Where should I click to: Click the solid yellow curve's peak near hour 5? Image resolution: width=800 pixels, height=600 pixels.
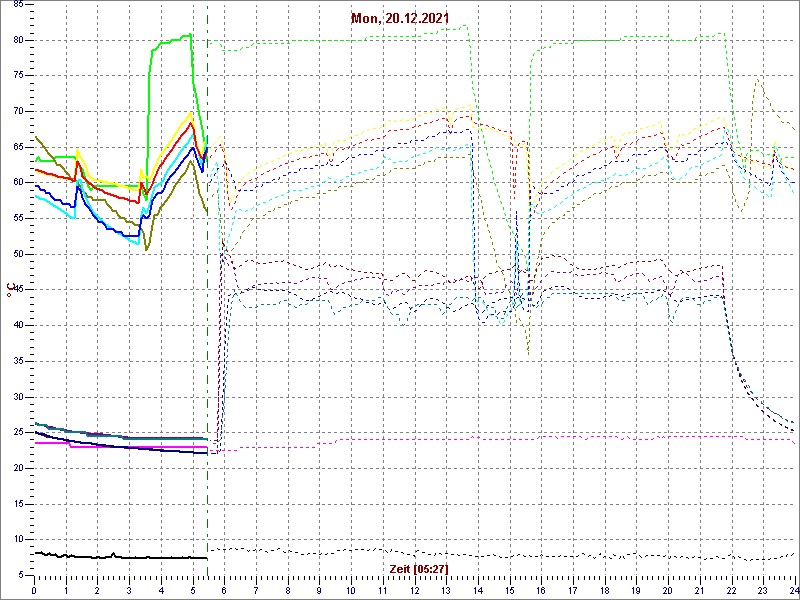coord(191,113)
